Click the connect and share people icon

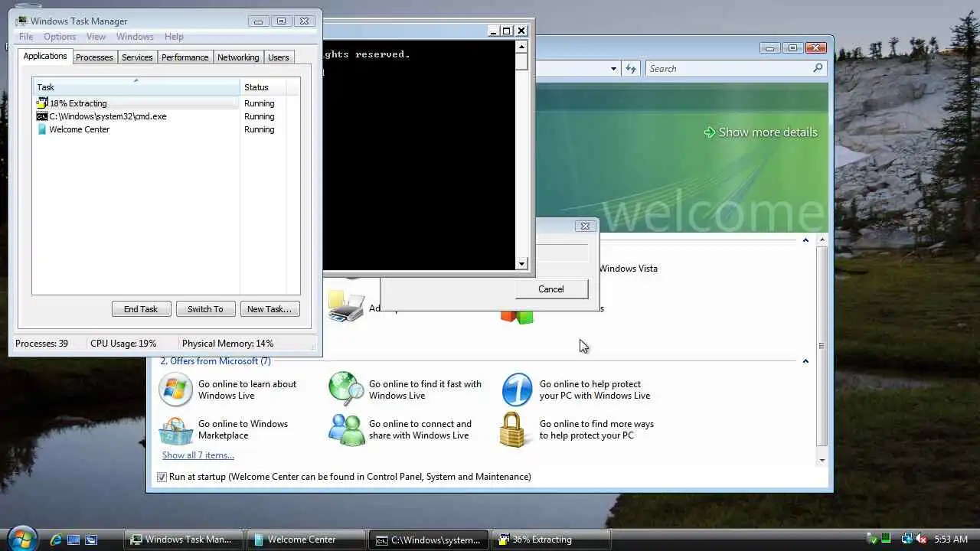pyautogui.click(x=347, y=430)
